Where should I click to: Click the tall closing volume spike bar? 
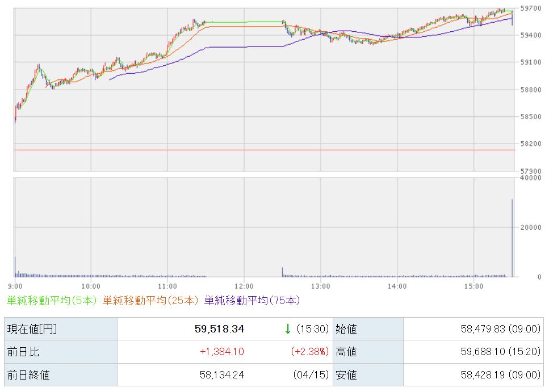512,238
